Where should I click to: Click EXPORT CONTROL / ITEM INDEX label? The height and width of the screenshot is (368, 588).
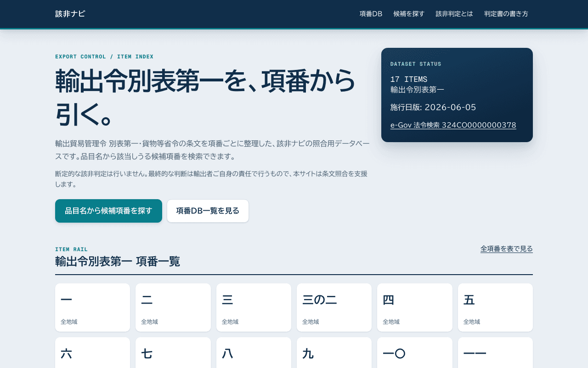pyautogui.click(x=104, y=57)
